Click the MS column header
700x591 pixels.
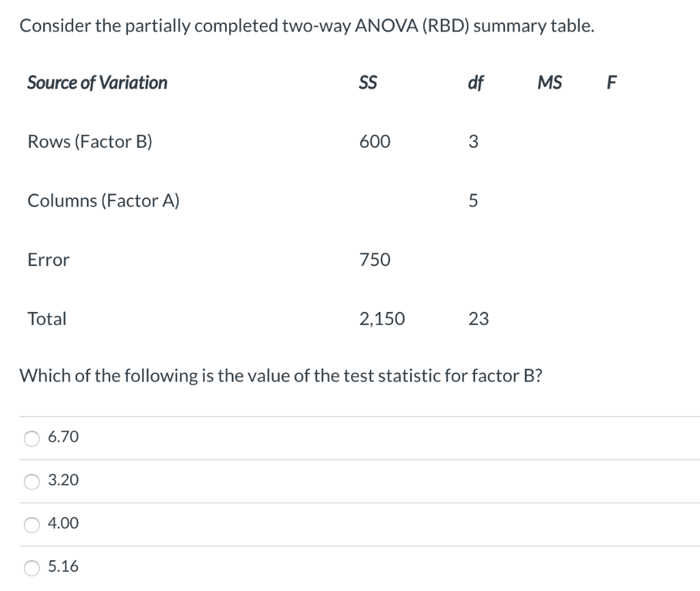(550, 83)
